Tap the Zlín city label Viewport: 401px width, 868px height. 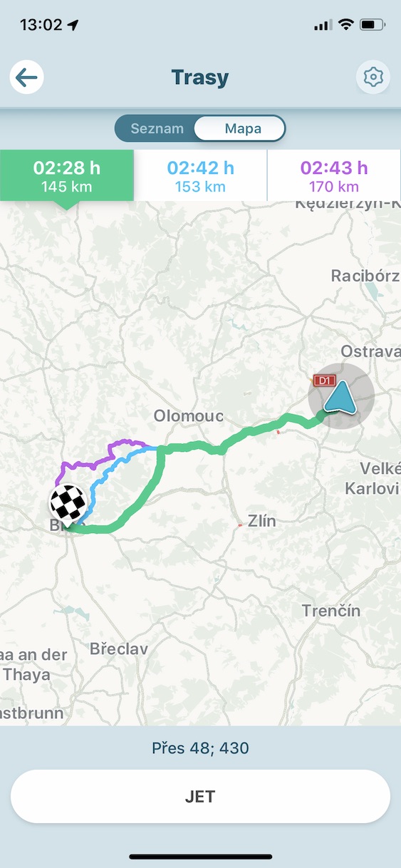click(261, 522)
